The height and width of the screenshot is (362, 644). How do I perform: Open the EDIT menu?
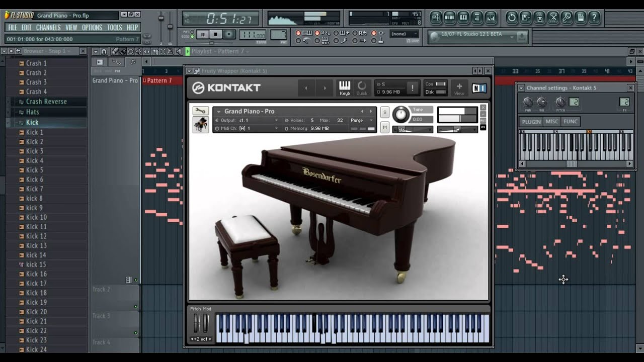click(x=26, y=28)
